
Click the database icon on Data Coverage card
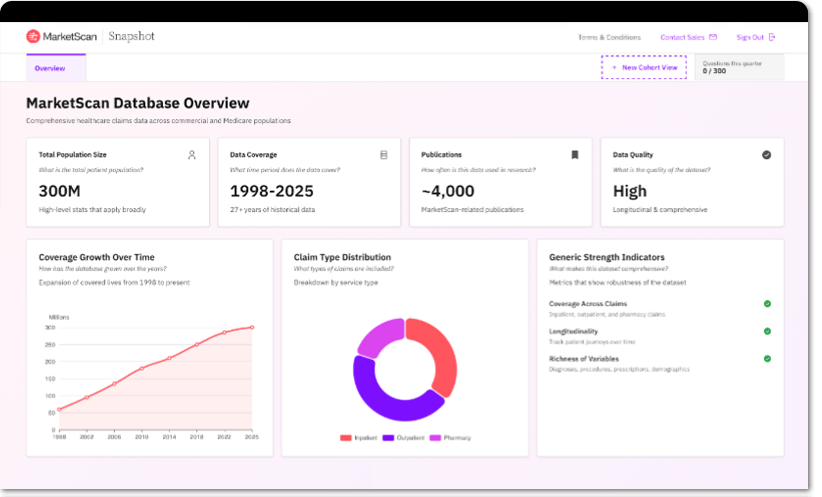coord(384,155)
